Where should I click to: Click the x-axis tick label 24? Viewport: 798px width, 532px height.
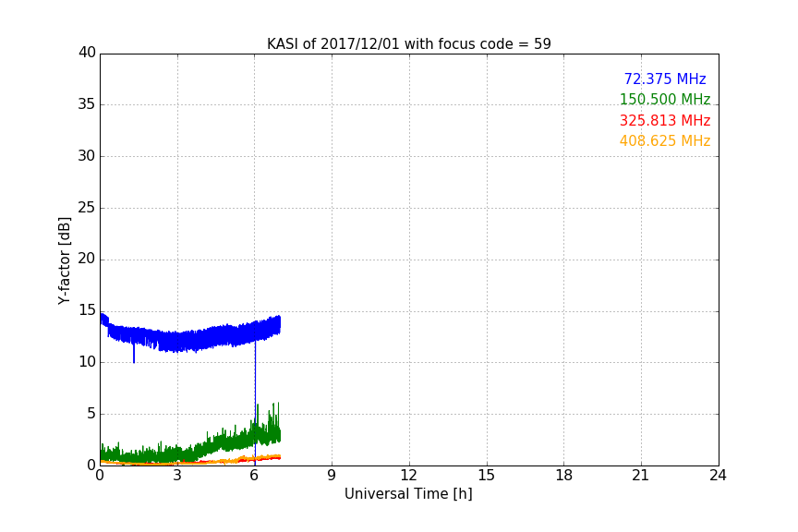point(718,476)
